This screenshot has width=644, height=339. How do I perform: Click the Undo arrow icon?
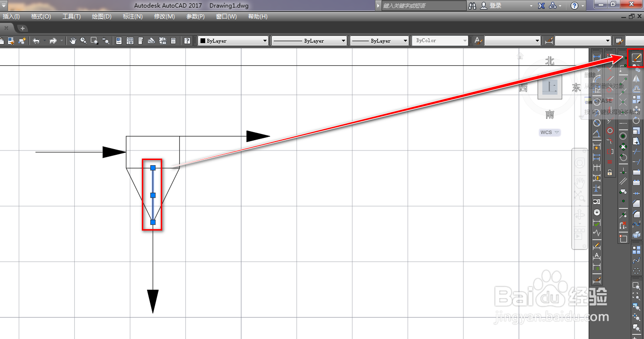[x=36, y=41]
